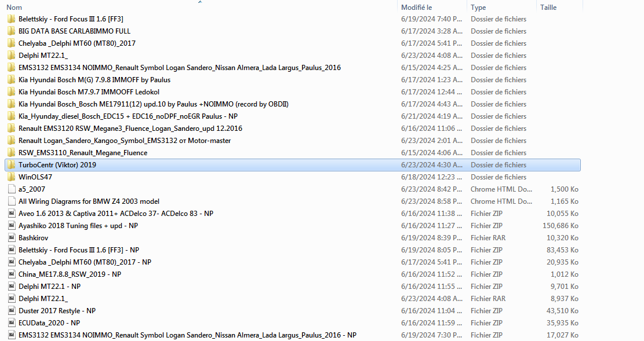Click the Kia Hyundai Bosch M7.9.7 IMMOOFF Ledokol folder icon
This screenshot has width=644, height=341.
pyautogui.click(x=12, y=92)
